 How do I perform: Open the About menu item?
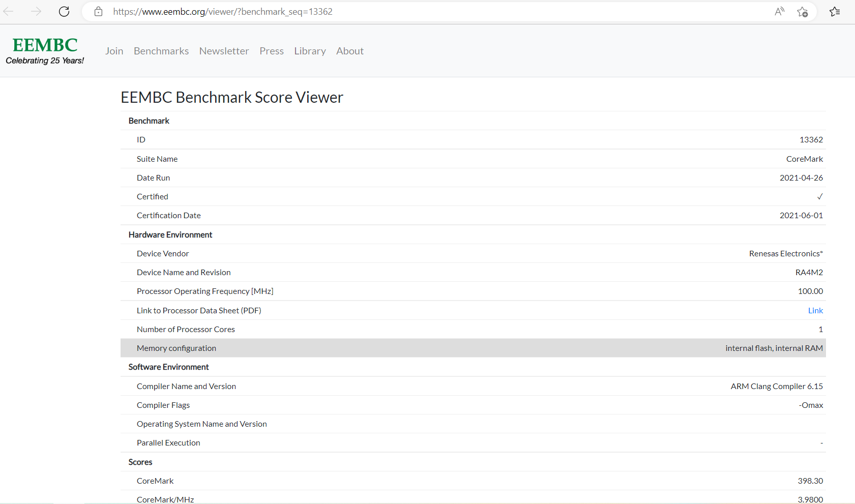(x=350, y=51)
